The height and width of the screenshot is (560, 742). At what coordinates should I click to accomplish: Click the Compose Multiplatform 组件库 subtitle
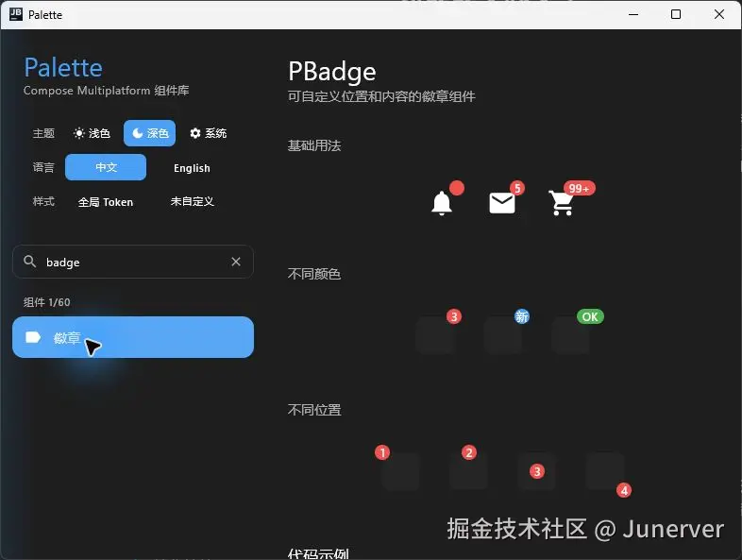pyautogui.click(x=106, y=91)
